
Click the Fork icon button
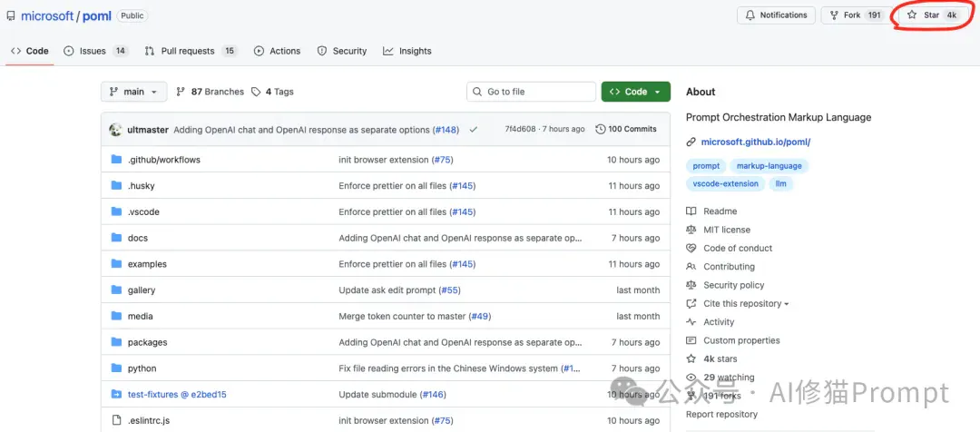[x=857, y=15]
